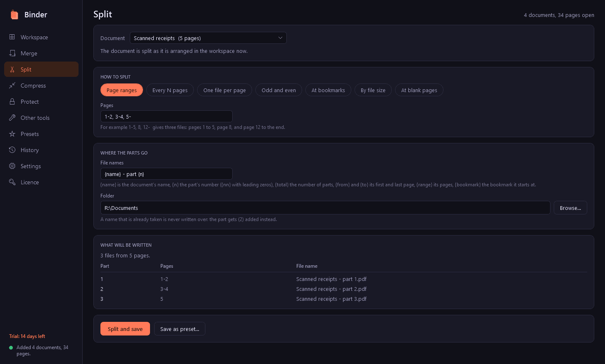Open the Merge section label
Viewport: 605px width, 364px height.
(29, 53)
